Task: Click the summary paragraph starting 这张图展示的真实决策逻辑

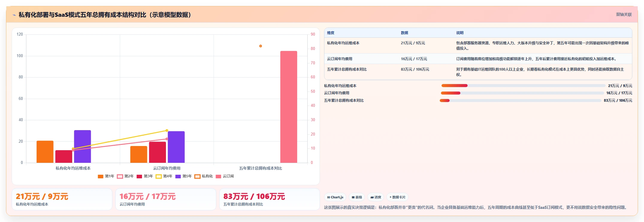Action: [476, 207]
